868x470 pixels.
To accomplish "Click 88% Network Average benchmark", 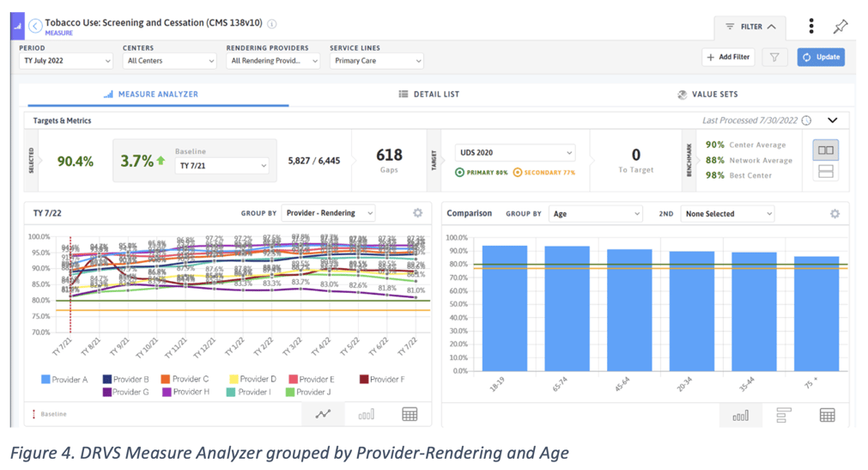I will click(x=749, y=160).
